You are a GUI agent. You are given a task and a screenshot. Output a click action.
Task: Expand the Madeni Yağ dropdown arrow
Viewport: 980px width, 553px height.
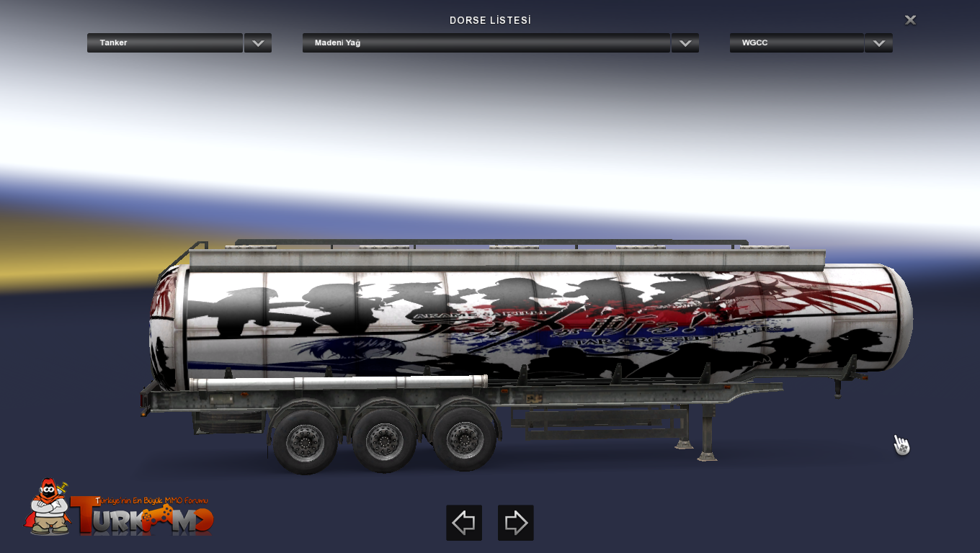pos(685,43)
